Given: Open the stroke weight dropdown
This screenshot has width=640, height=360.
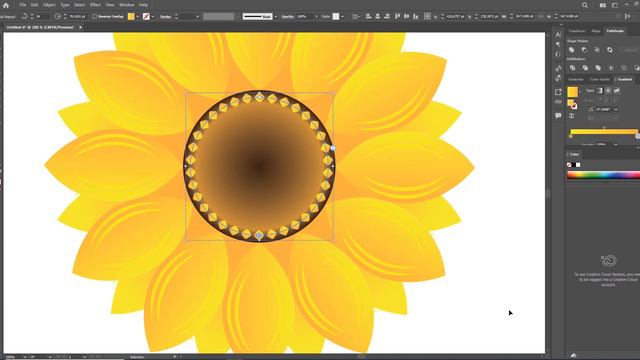Looking at the screenshot, I should 198,17.
